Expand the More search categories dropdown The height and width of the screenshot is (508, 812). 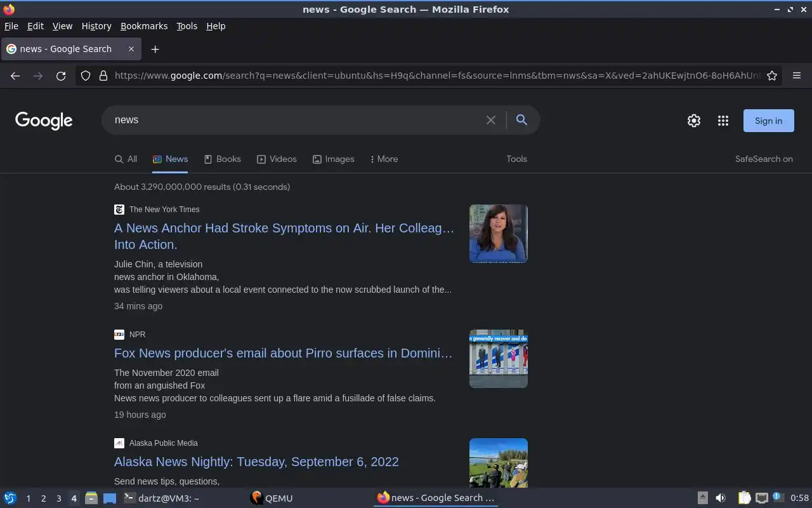pos(384,159)
